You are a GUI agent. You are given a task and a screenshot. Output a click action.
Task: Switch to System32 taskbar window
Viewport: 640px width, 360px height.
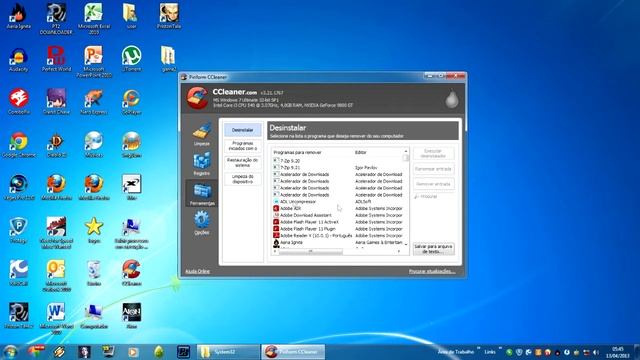coord(228,352)
